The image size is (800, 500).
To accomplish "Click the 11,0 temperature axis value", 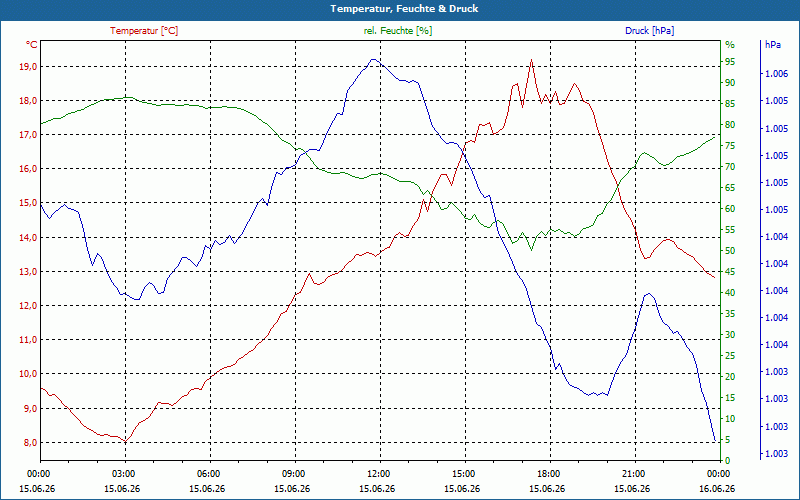I will 28,340.
